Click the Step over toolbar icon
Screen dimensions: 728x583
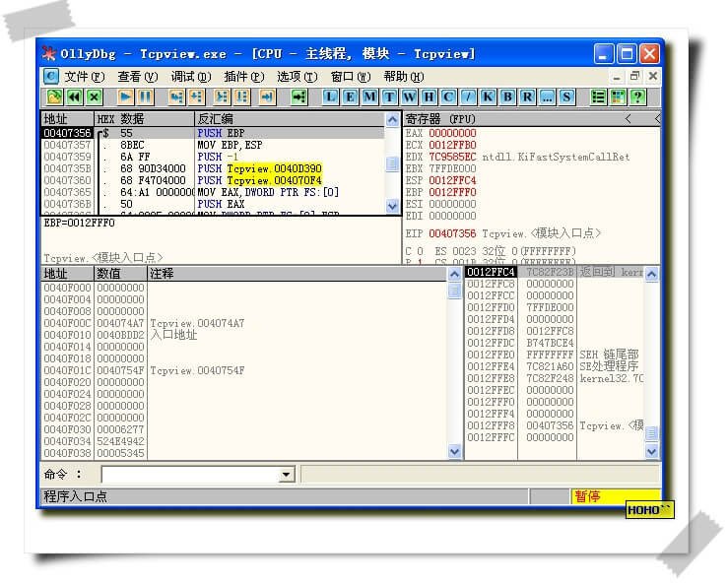click(196, 97)
